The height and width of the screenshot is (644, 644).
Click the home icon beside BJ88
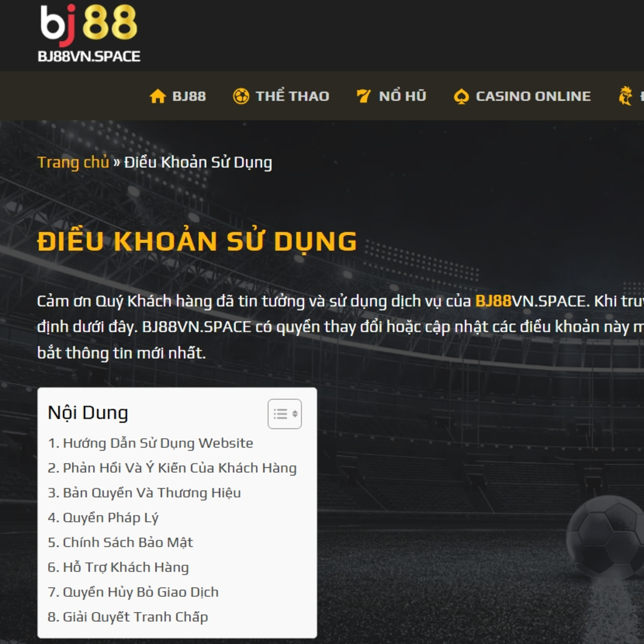(158, 96)
